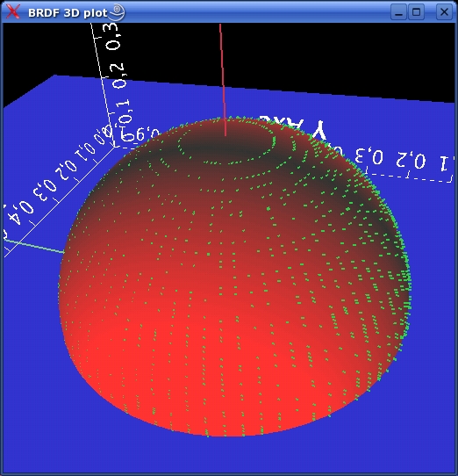The width and height of the screenshot is (458, 476).
Task: Select the 0,2 tick label on the vertical axis
Action: point(119,76)
